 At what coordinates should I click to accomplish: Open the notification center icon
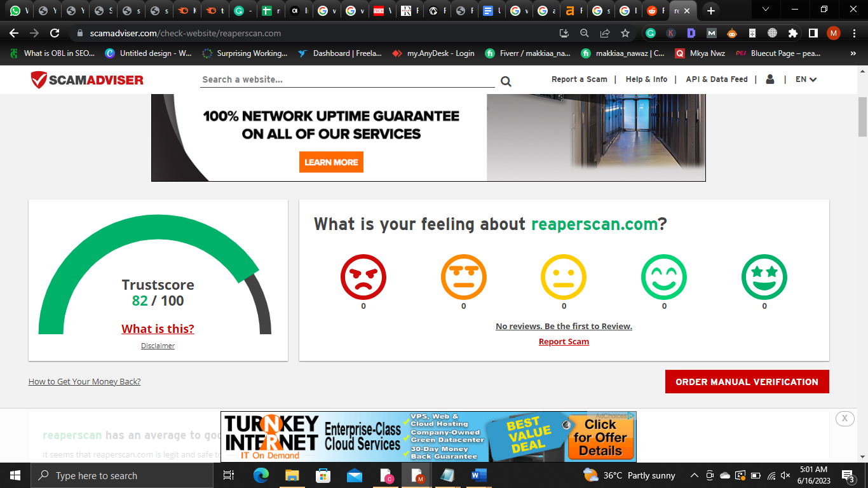click(848, 475)
